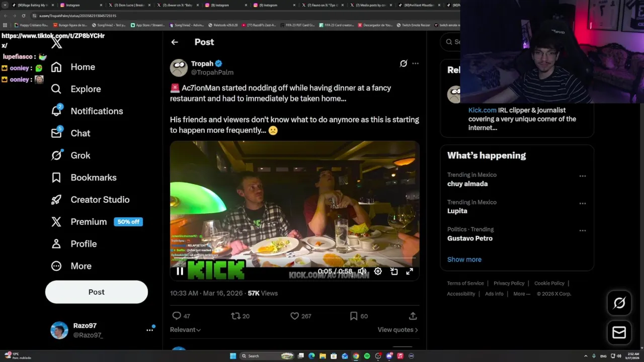
Task: Like the post with 267 likes
Action: pos(295,316)
